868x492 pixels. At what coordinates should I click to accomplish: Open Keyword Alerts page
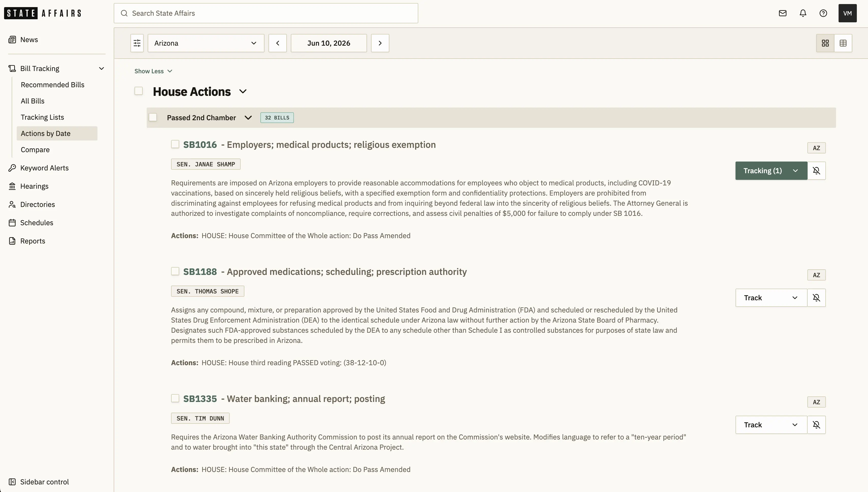(x=44, y=168)
